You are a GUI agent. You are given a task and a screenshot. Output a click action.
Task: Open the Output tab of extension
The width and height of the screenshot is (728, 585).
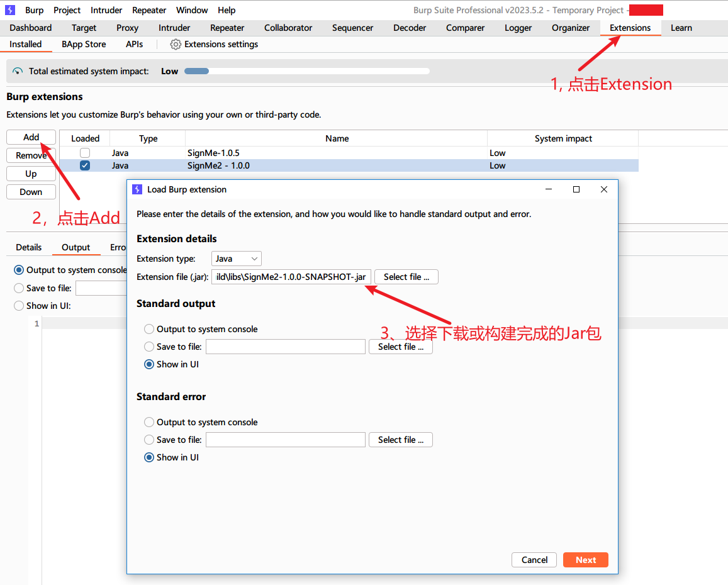(76, 247)
